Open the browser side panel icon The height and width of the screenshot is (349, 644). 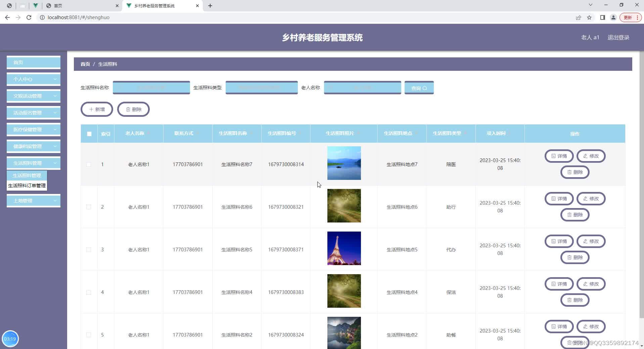(x=603, y=17)
